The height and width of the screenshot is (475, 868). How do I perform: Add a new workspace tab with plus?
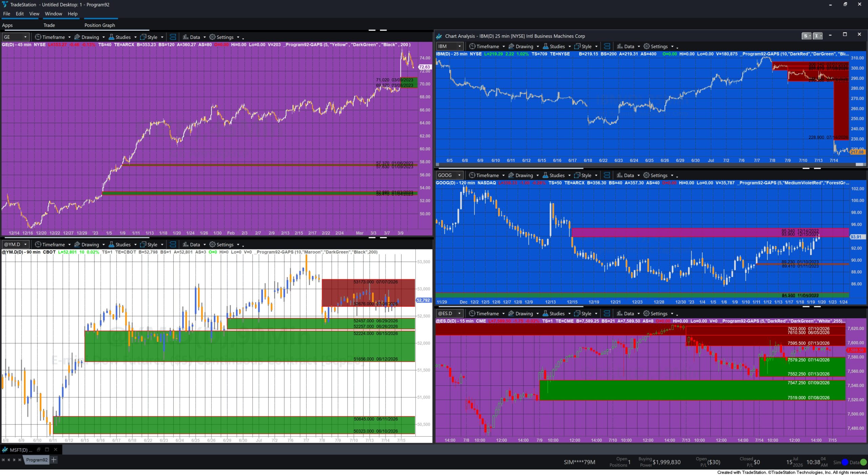pos(54,460)
